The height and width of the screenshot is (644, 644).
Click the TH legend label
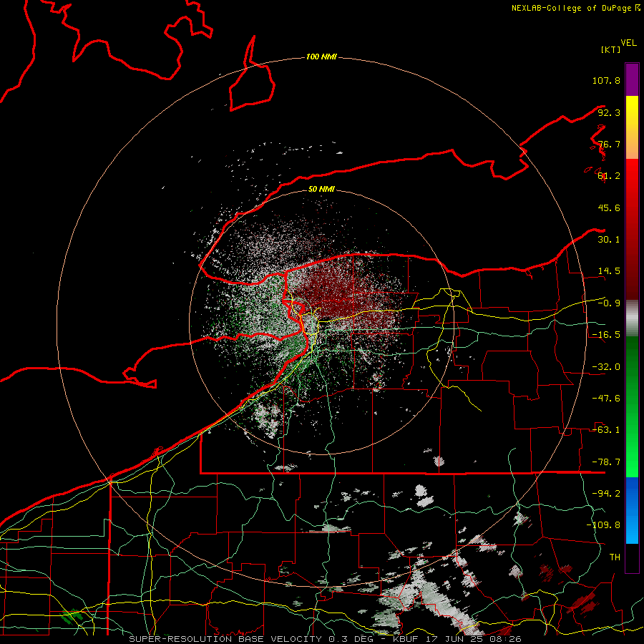[615, 557]
